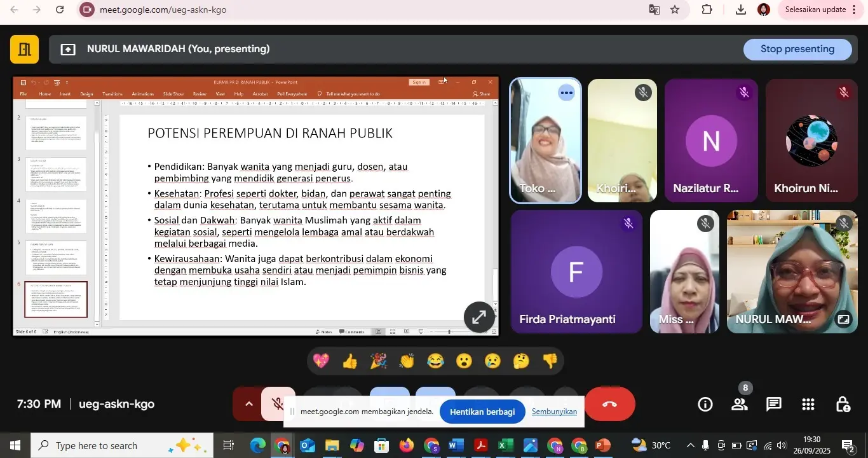The height and width of the screenshot is (458, 868).
Task: Open the meeting details info icon
Action: 705,405
